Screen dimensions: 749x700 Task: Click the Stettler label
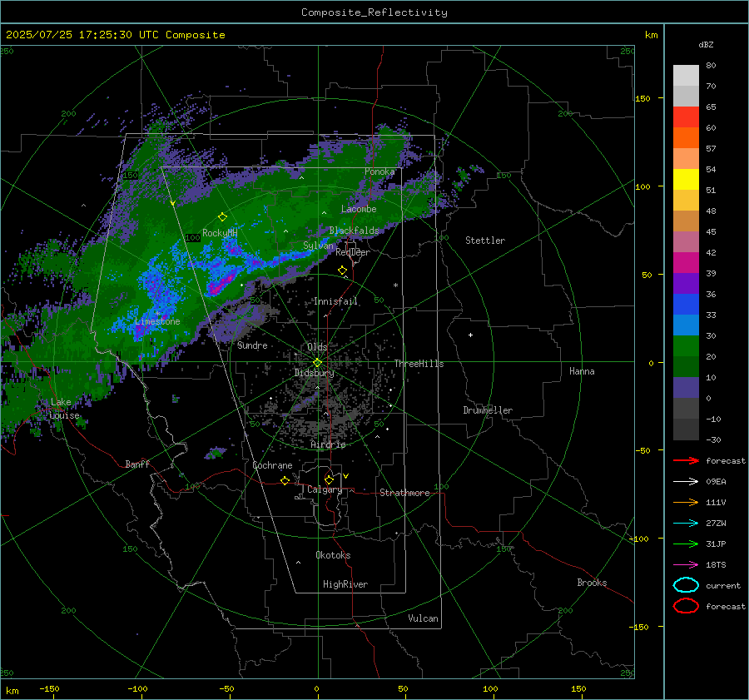point(485,241)
